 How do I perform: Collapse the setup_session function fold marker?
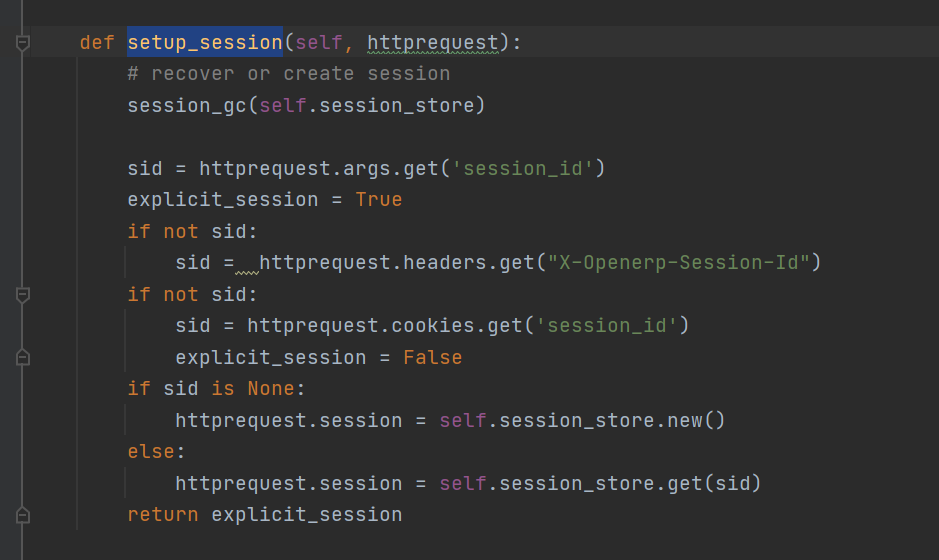(x=23, y=43)
